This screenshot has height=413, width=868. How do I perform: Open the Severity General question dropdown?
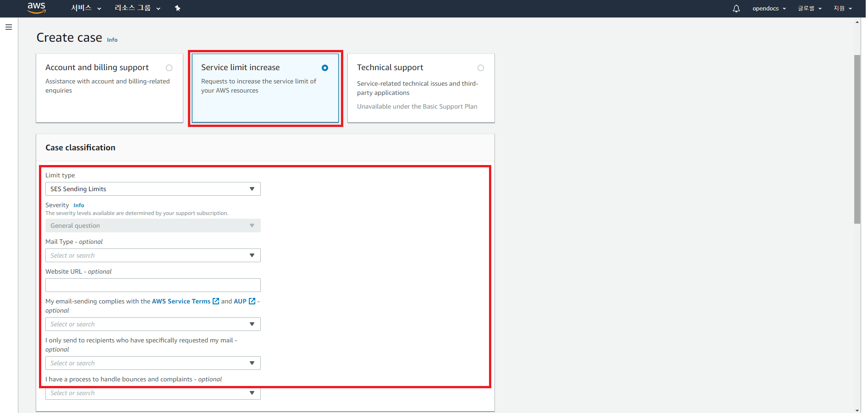(153, 226)
